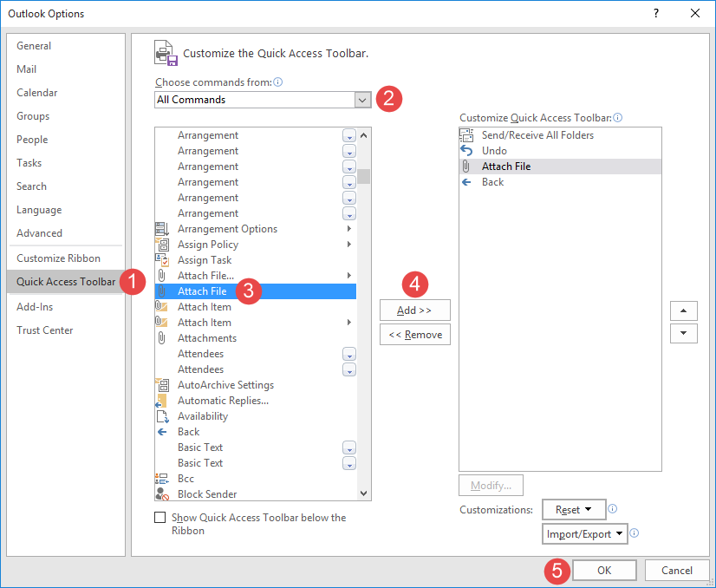This screenshot has width=716, height=588.
Task: Click the Add >> button
Action: pyautogui.click(x=414, y=310)
